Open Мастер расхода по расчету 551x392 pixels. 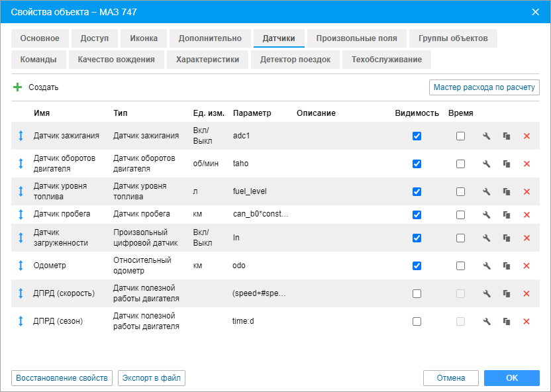(x=484, y=87)
